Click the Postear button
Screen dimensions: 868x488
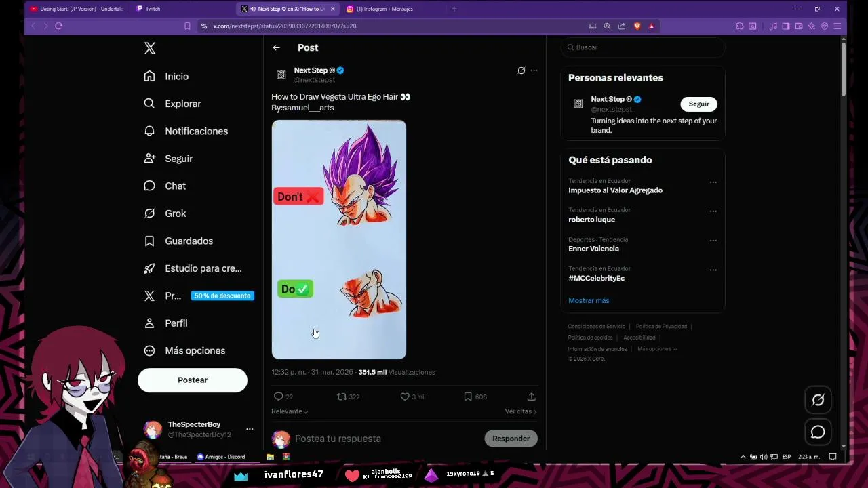pyautogui.click(x=193, y=380)
